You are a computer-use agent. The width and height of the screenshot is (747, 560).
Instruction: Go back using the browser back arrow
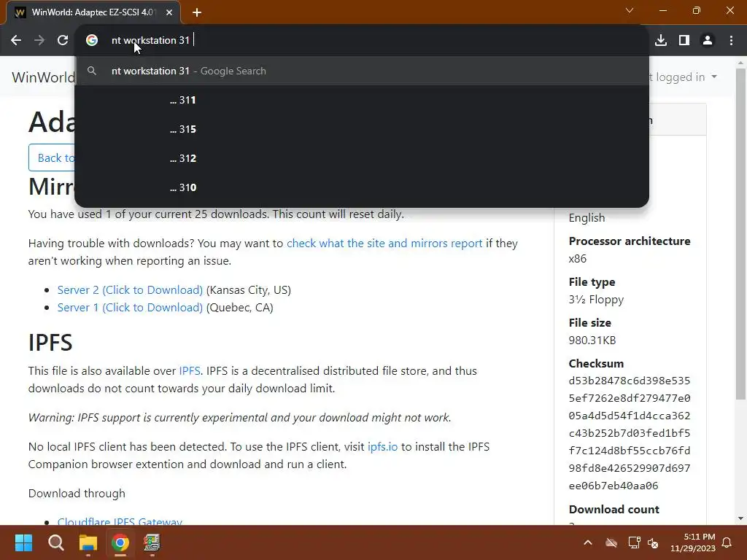point(16,41)
